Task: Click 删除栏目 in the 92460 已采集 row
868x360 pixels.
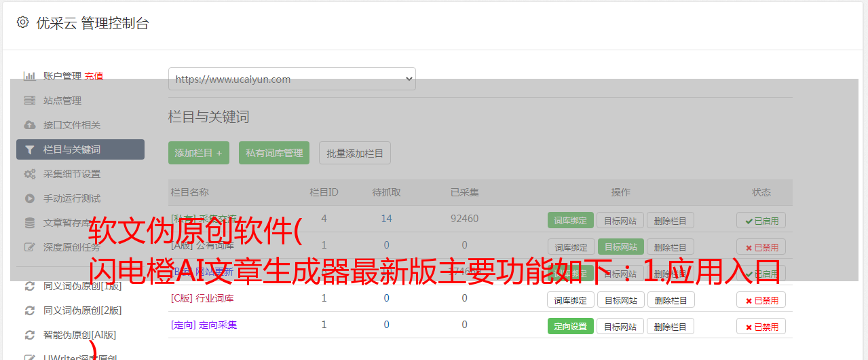Action: 671,220
